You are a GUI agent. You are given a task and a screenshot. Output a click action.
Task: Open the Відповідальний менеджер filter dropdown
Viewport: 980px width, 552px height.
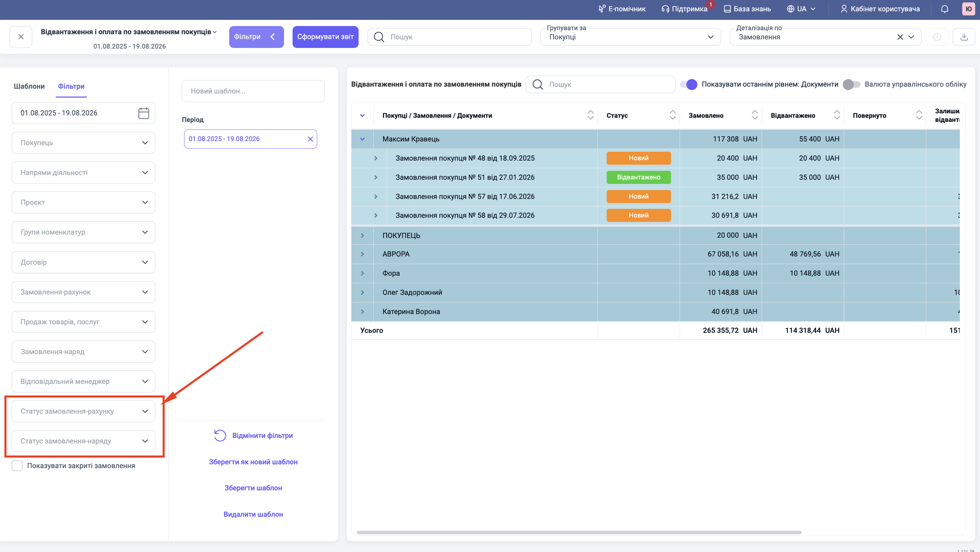[83, 381]
